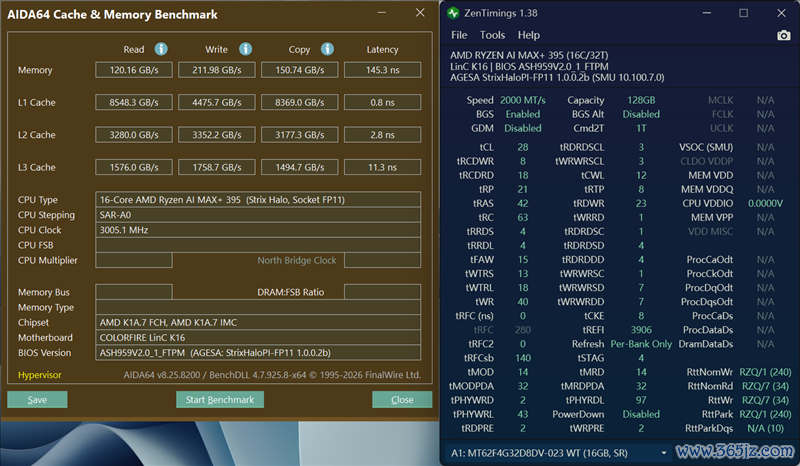Image resolution: width=800 pixels, height=466 pixels.
Task: Take a screenshot with ZenTimings camera icon
Action: [783, 35]
